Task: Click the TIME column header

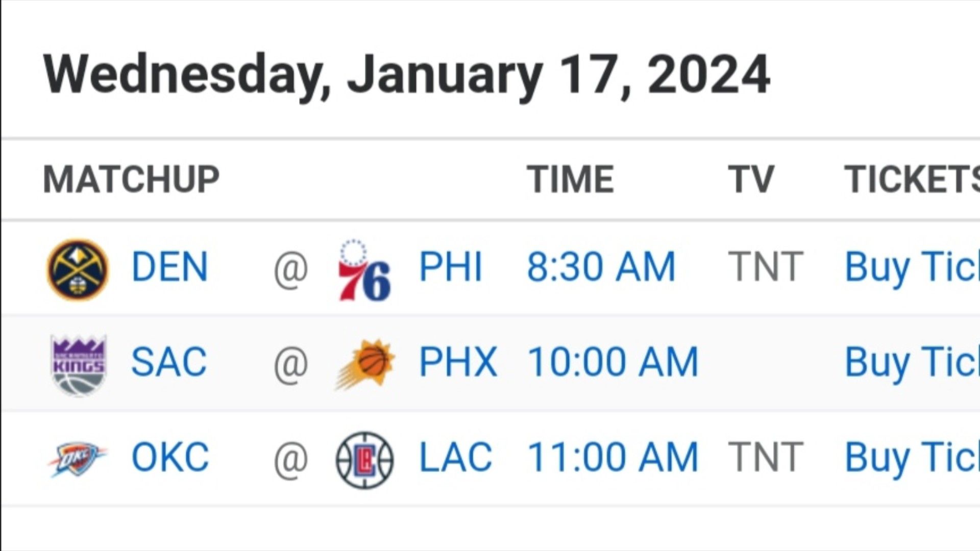Action: 570,180
